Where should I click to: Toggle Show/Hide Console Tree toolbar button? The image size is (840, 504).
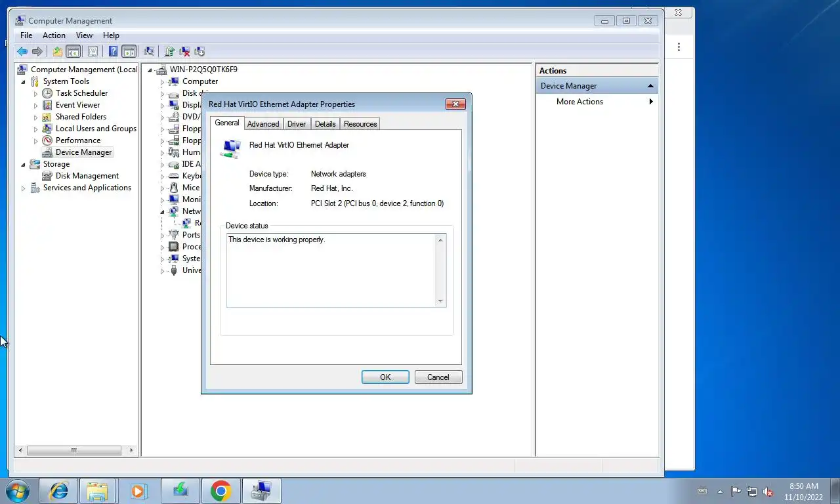pos(73,51)
